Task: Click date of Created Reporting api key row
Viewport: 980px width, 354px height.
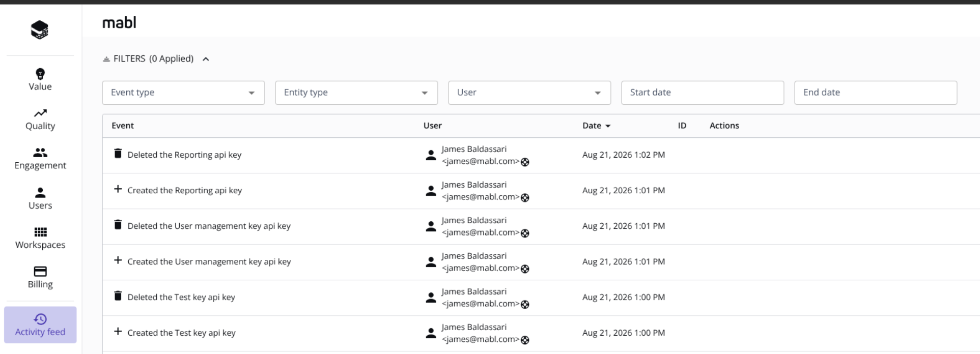Action: [624, 190]
